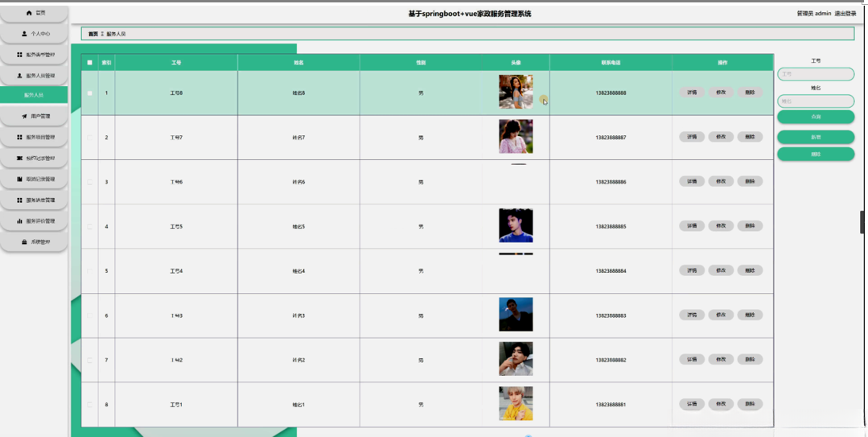Check the checkbox for row 工号6
The width and height of the screenshot is (868, 437).
click(x=89, y=182)
